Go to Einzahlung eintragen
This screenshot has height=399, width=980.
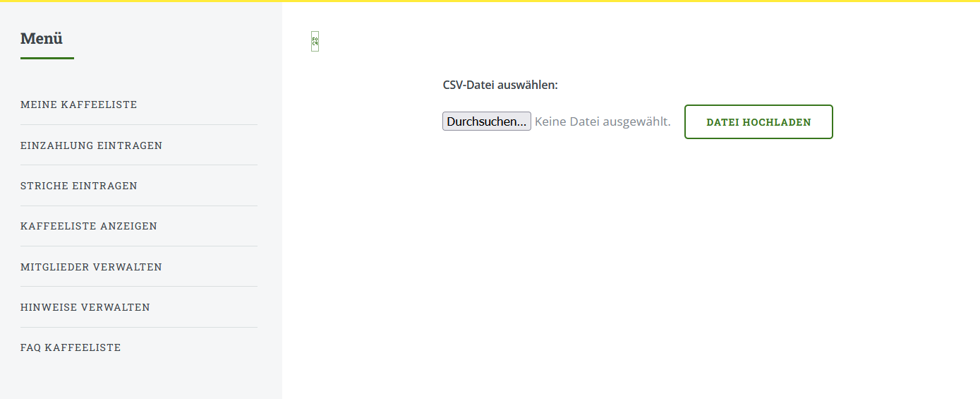pyautogui.click(x=92, y=145)
